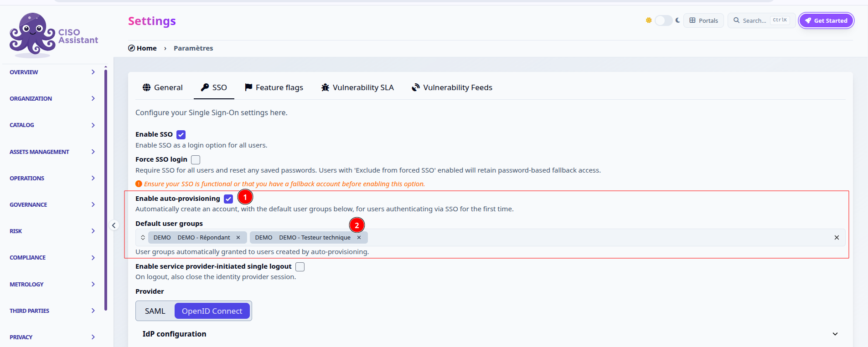Click the Paramètres breadcrumb
Viewport: 868px width, 347px height.
(x=193, y=48)
